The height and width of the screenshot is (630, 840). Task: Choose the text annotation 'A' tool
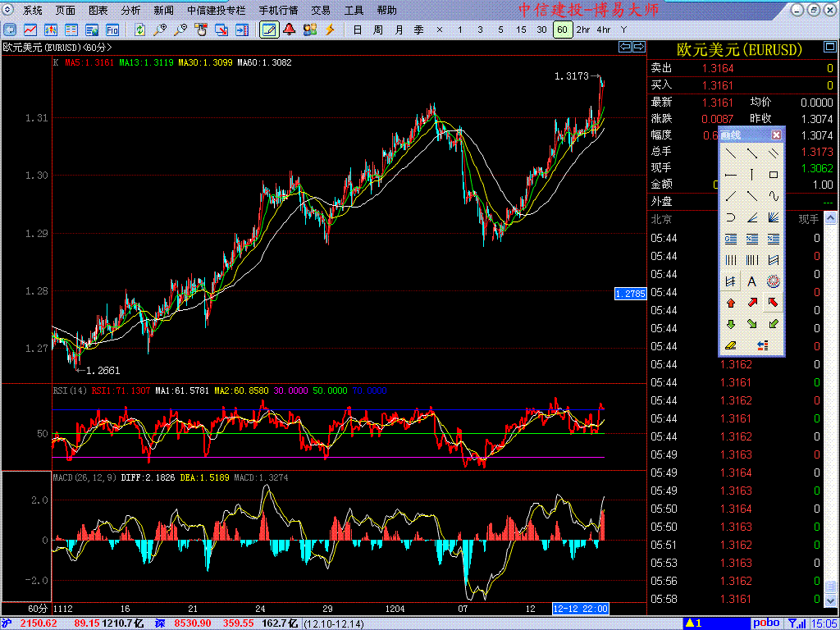pos(751,281)
